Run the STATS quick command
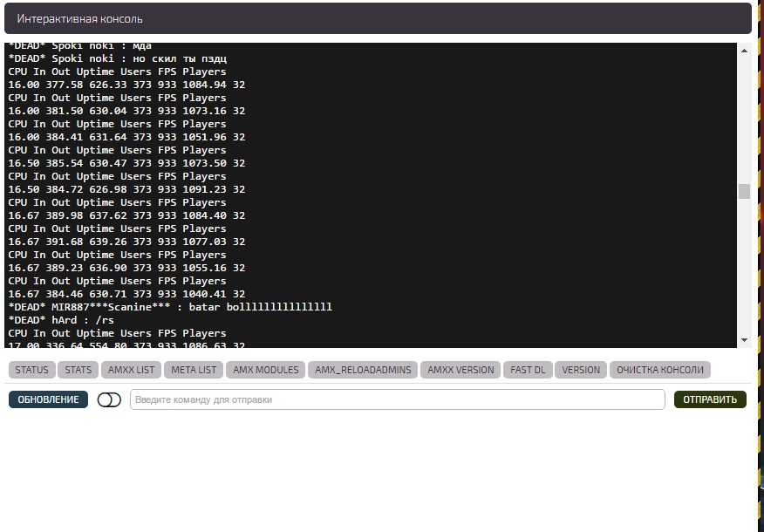764x532 pixels. pyautogui.click(x=78, y=370)
